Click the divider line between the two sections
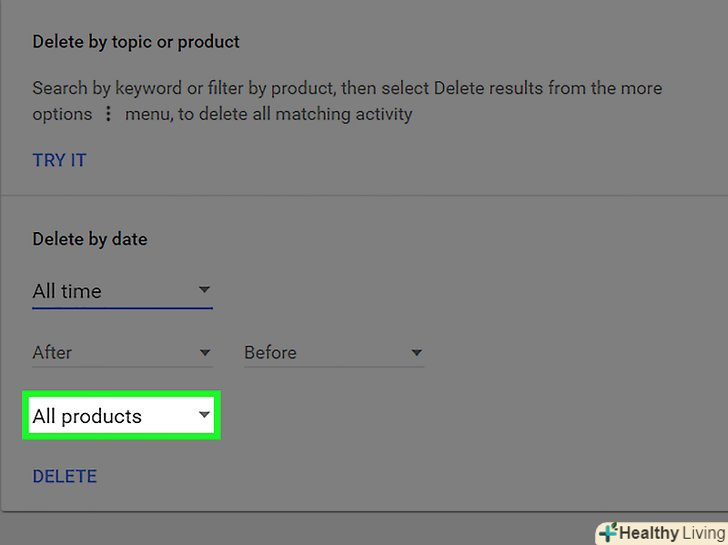This screenshot has height=545, width=728. (x=364, y=195)
